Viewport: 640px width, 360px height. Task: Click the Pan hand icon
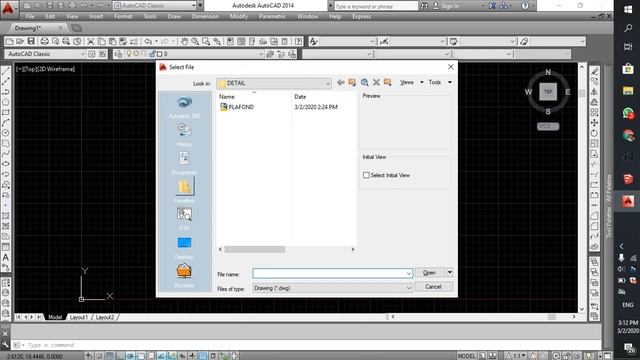click(x=184, y=41)
